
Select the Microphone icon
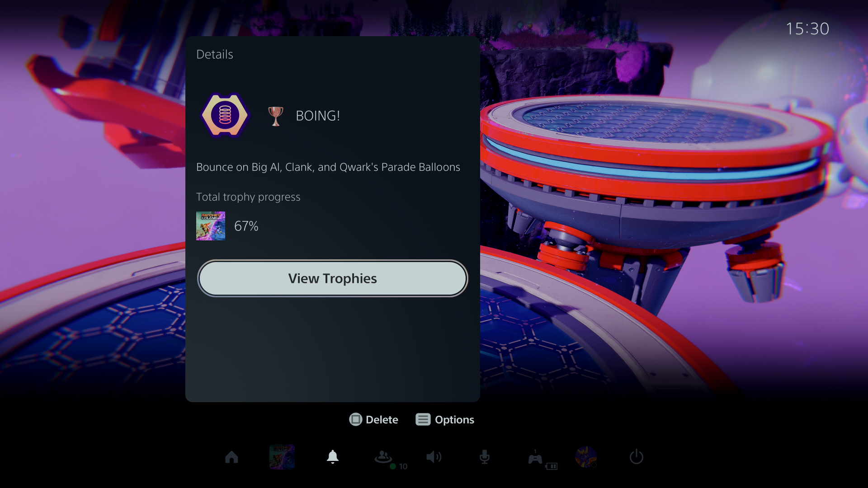[x=484, y=457]
